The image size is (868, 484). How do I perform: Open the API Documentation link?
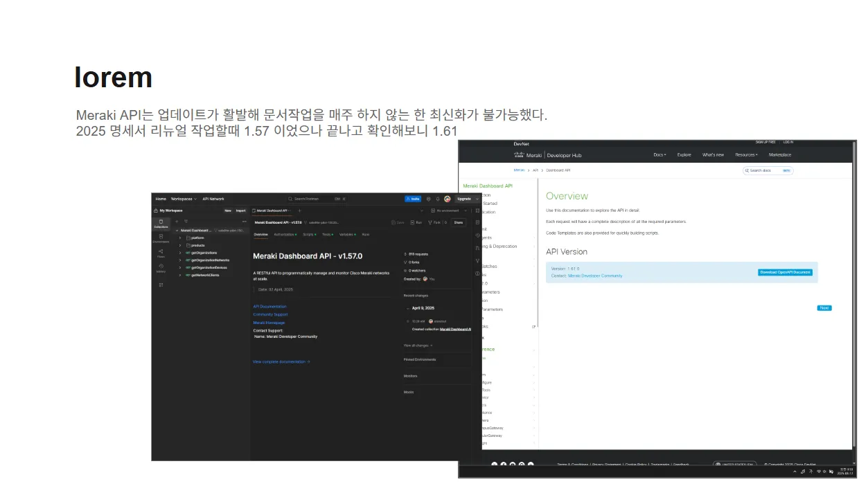(269, 306)
